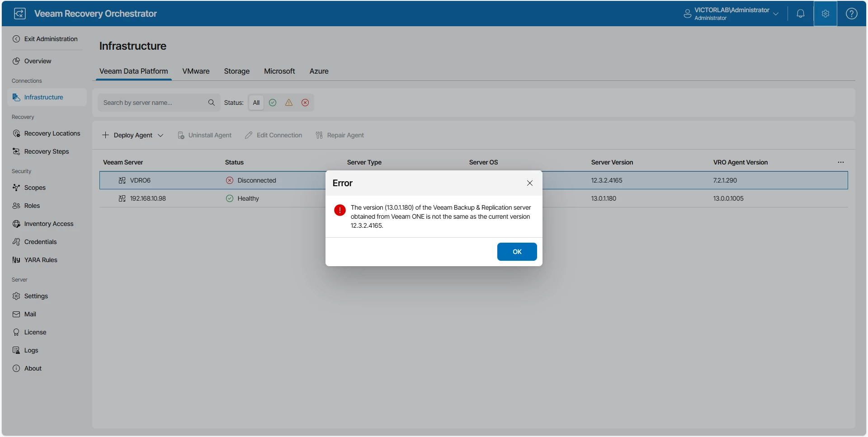Select the 192.168.10.98 Healthy status cell
Image resolution: width=868 pixels, height=437 pixels.
click(242, 198)
